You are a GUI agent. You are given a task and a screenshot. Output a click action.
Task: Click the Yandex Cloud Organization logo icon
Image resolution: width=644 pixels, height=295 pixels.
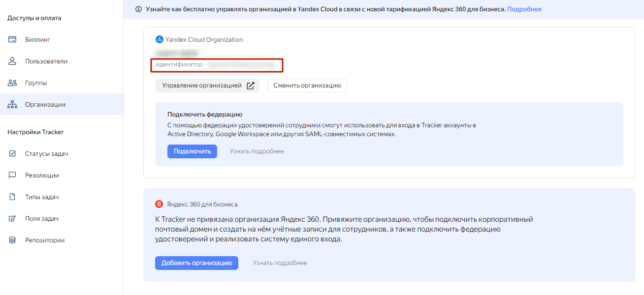click(x=159, y=39)
